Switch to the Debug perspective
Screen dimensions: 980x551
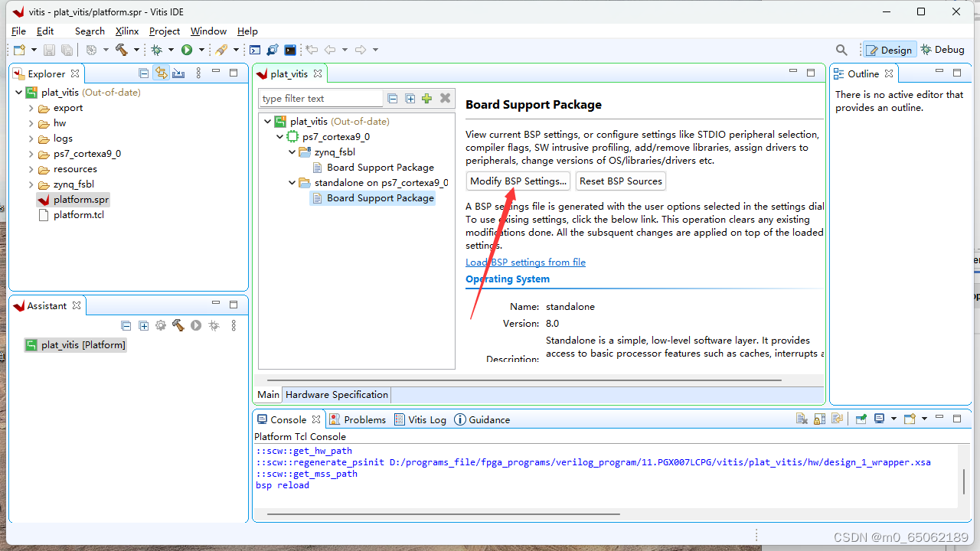[942, 49]
